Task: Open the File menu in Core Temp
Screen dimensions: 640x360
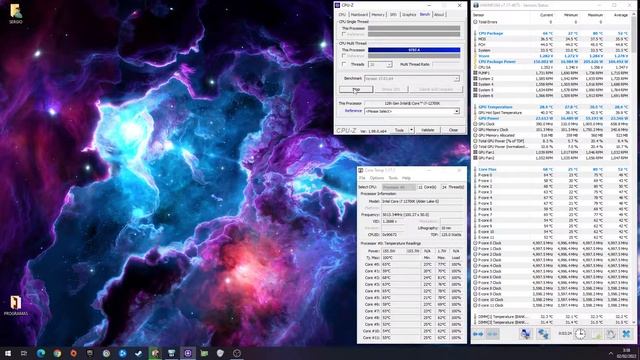Action: coord(362,178)
